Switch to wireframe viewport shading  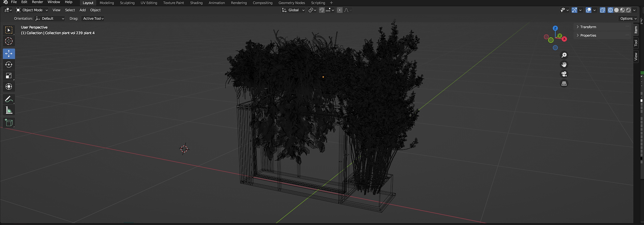point(610,10)
